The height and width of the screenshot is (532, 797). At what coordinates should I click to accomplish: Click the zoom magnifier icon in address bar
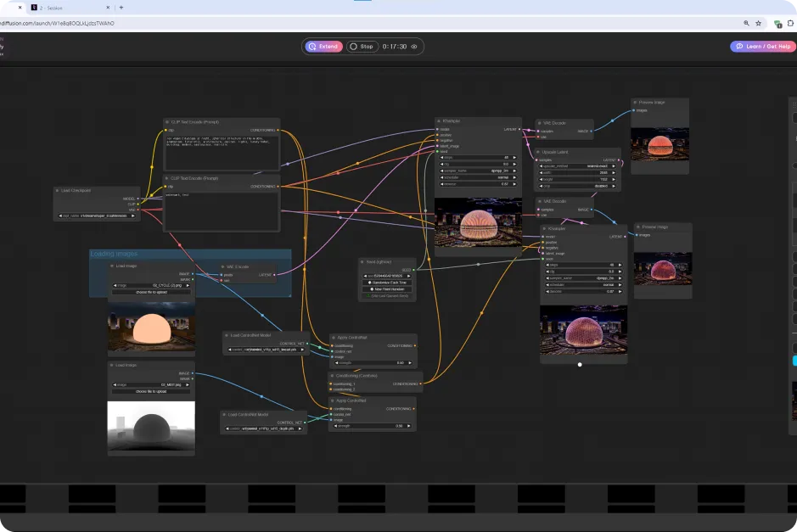pos(746,23)
